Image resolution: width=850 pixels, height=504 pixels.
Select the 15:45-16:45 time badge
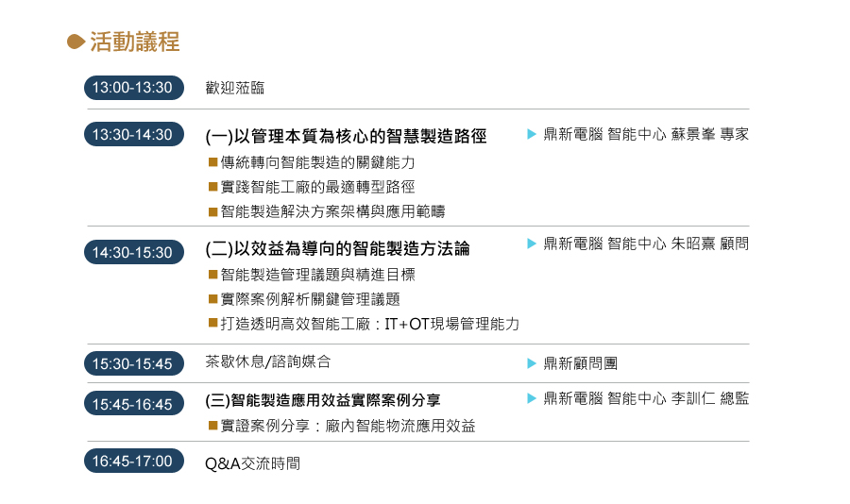(134, 404)
